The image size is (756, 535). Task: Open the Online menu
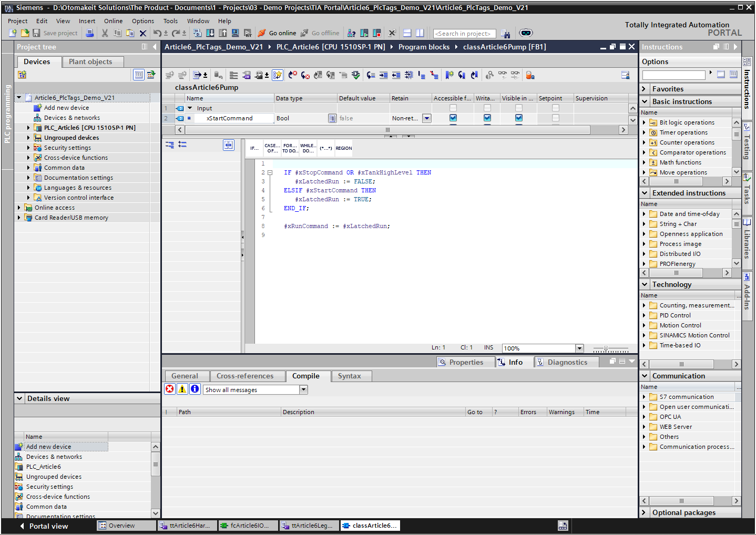[x=113, y=21]
